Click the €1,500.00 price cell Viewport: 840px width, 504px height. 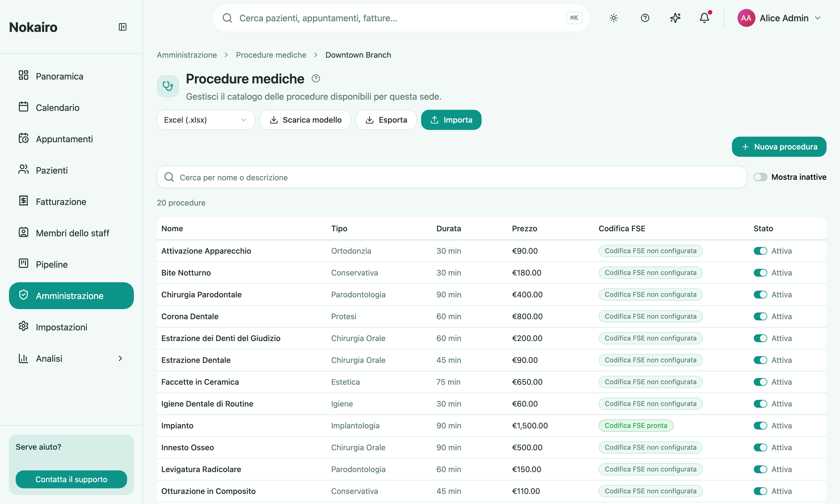tap(530, 426)
